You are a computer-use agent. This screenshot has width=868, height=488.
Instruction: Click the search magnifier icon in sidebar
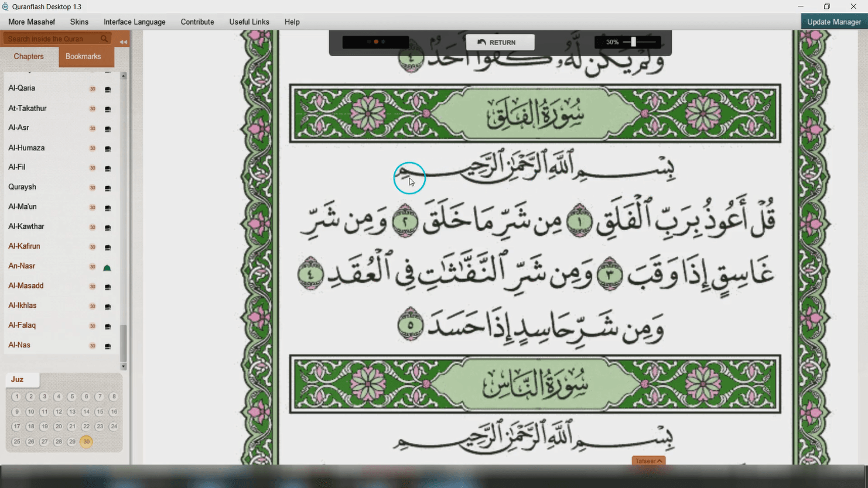click(104, 39)
